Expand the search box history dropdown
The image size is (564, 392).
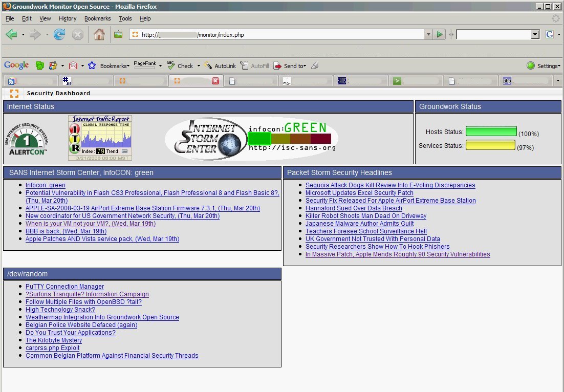tap(535, 34)
